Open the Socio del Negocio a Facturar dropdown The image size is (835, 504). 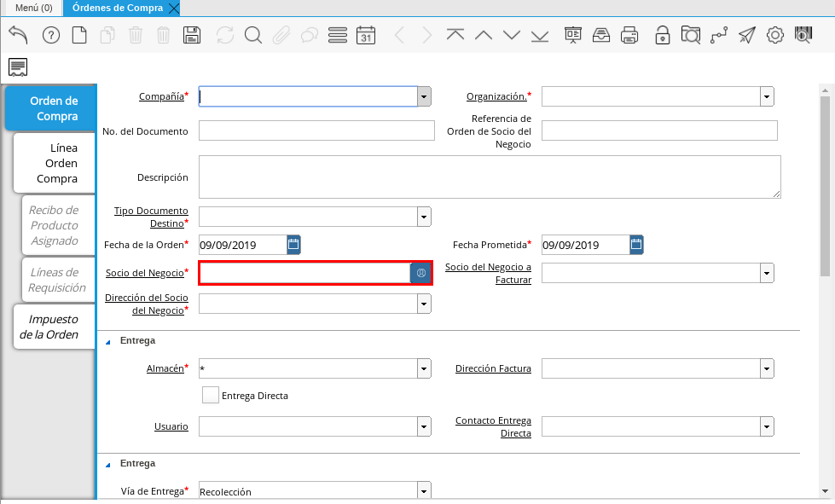[x=767, y=274]
